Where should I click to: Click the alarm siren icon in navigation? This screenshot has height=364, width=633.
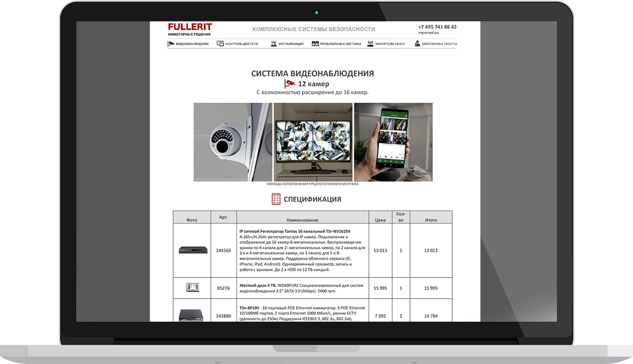[x=274, y=44]
